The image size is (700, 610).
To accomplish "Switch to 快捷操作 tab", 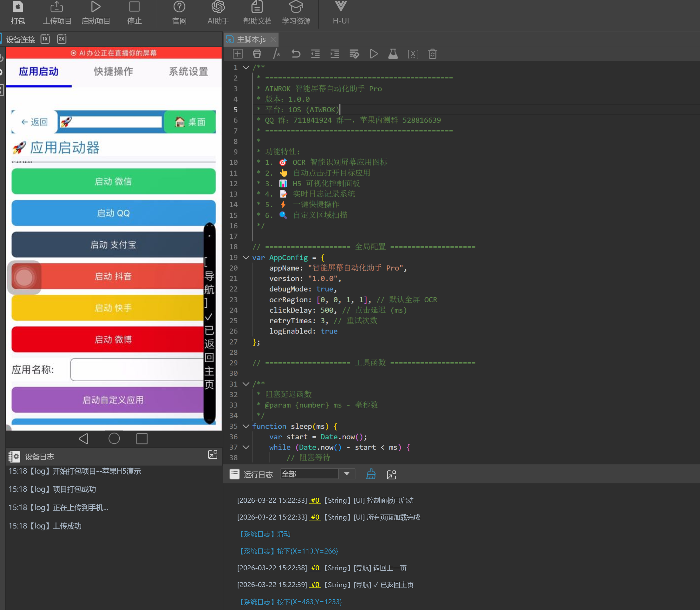I will coord(113,71).
